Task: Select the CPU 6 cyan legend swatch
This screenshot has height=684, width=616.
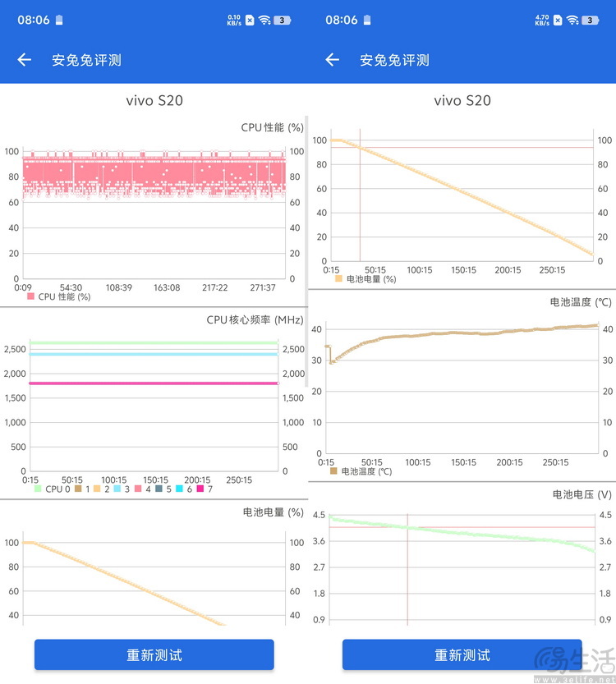Action: point(179,489)
